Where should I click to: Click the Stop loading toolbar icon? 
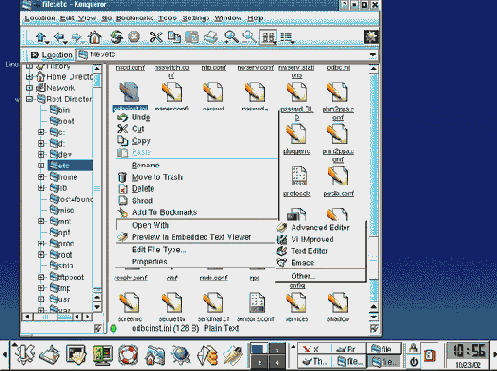tap(134, 37)
